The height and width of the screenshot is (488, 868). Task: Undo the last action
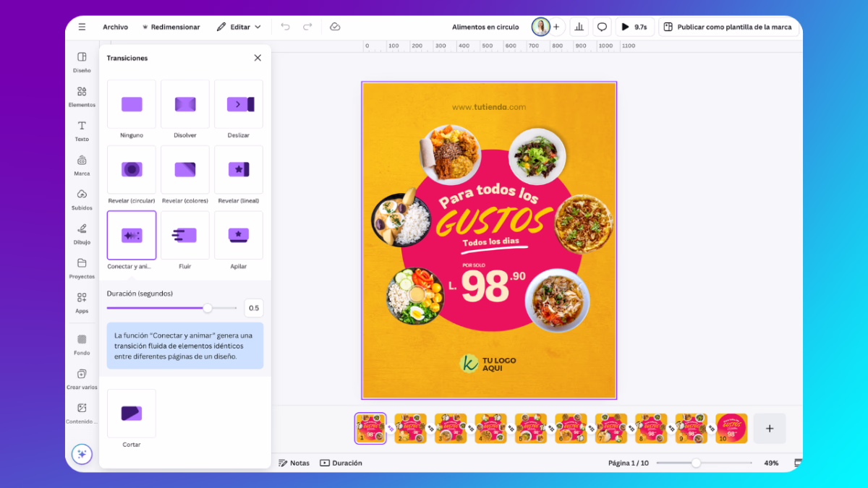coord(285,27)
